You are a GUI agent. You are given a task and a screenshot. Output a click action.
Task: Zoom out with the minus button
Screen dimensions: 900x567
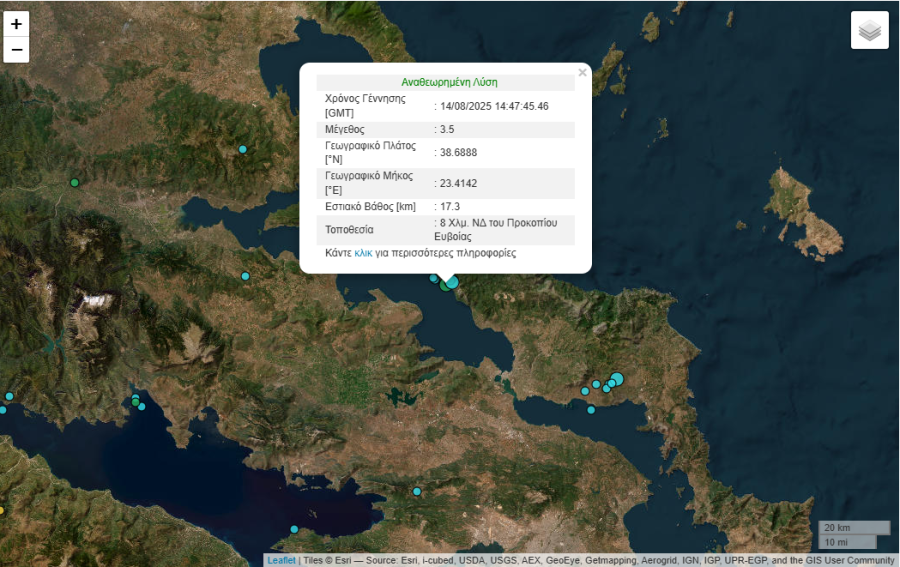16,50
